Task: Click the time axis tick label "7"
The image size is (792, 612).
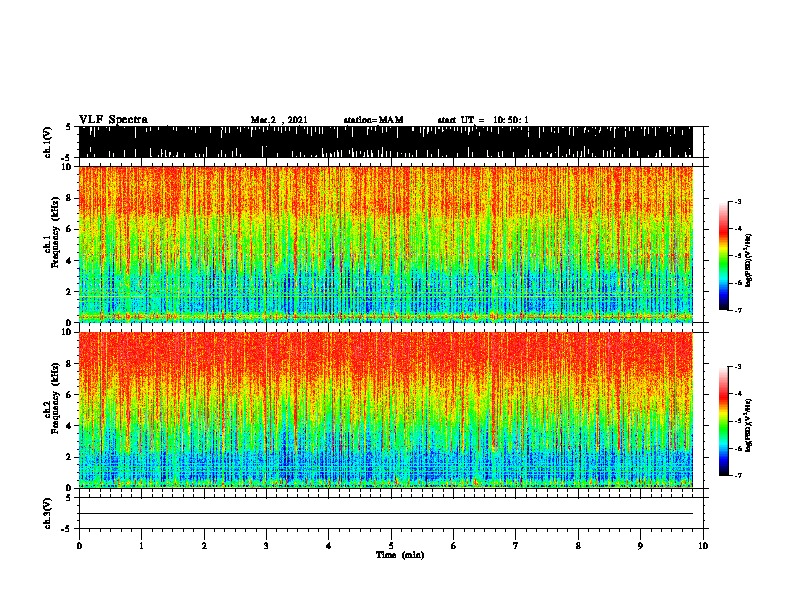Action: pos(516,546)
